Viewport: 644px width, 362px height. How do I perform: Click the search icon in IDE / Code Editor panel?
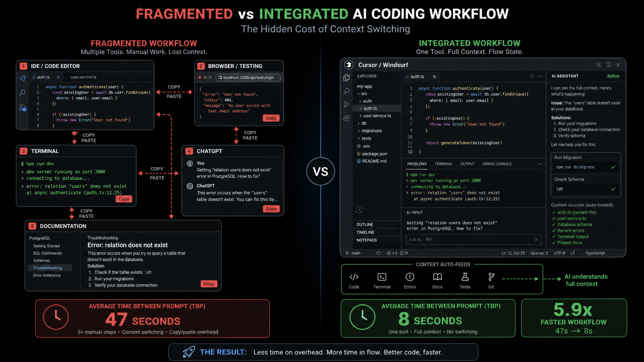[22, 92]
